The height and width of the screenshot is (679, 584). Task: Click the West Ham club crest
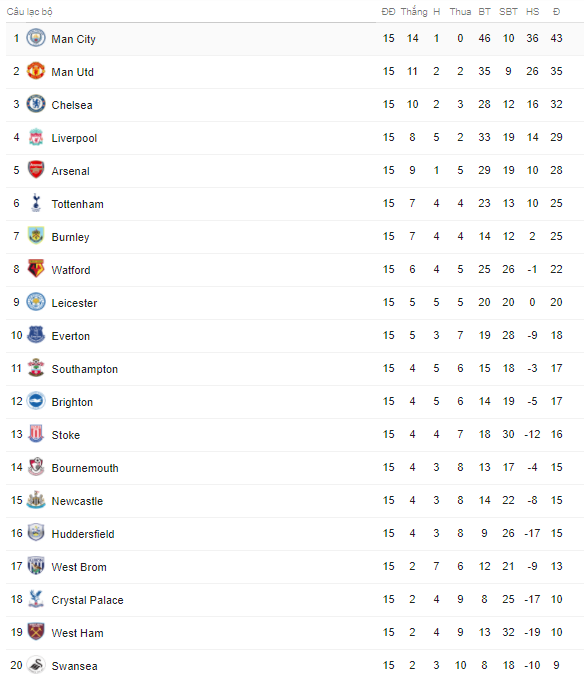pos(36,632)
